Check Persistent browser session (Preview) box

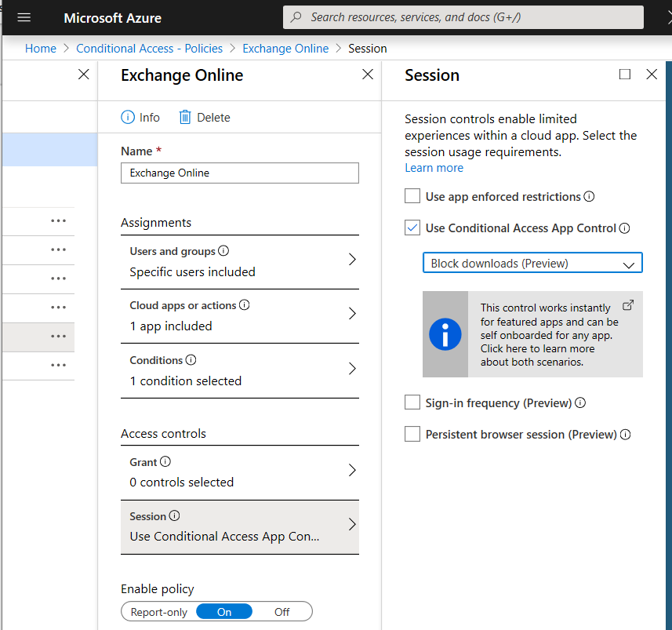412,434
